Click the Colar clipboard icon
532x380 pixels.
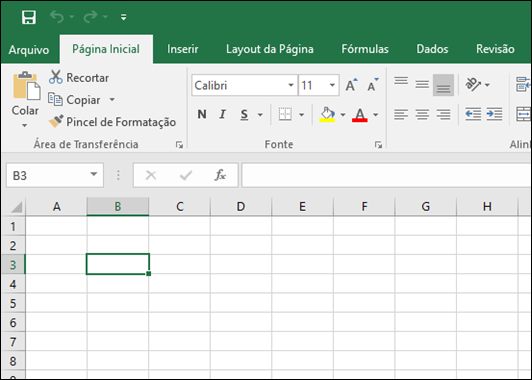pyautogui.click(x=26, y=86)
